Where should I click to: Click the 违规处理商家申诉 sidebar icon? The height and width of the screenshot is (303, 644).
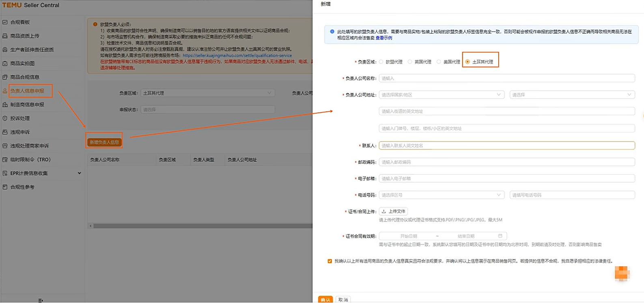[5, 146]
